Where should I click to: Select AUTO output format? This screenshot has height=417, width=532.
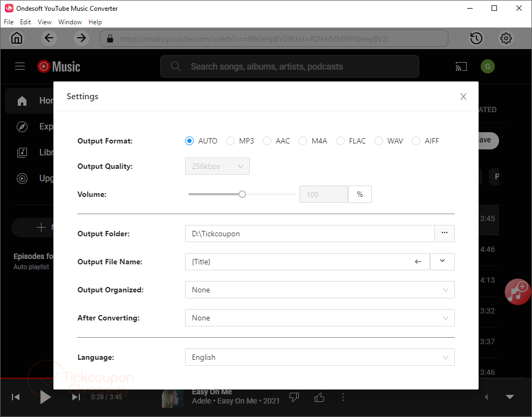click(x=189, y=141)
